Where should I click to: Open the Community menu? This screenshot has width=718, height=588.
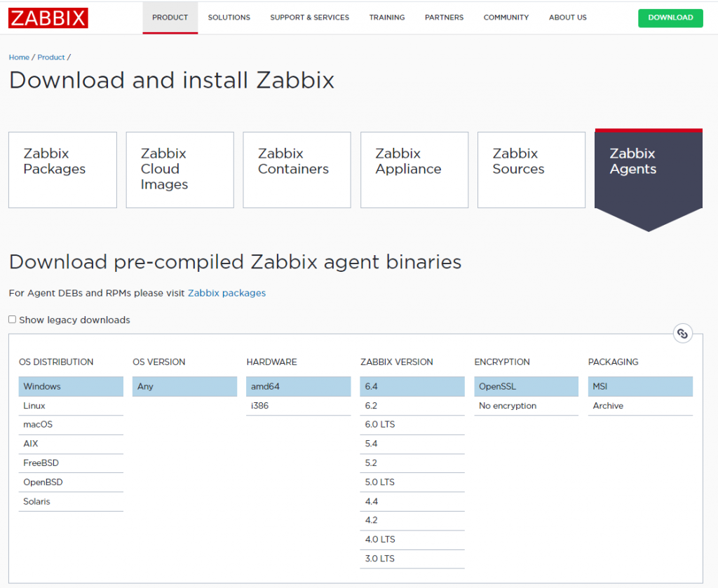point(506,18)
